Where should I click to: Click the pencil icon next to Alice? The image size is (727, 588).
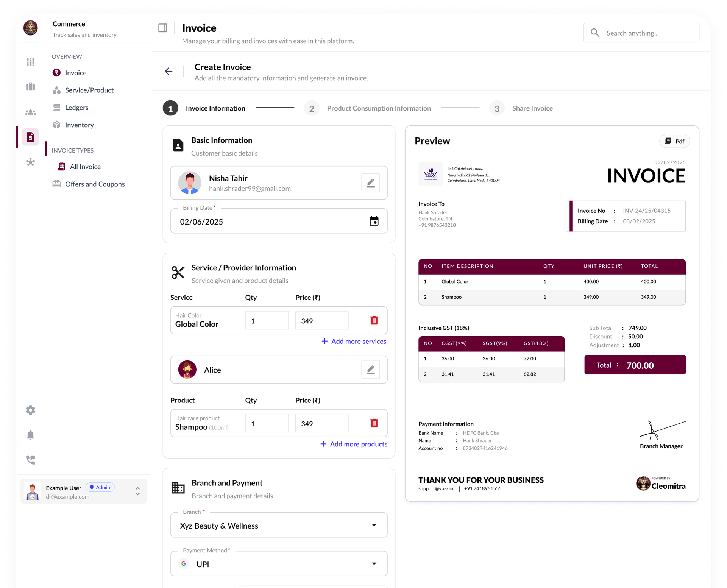pos(370,370)
